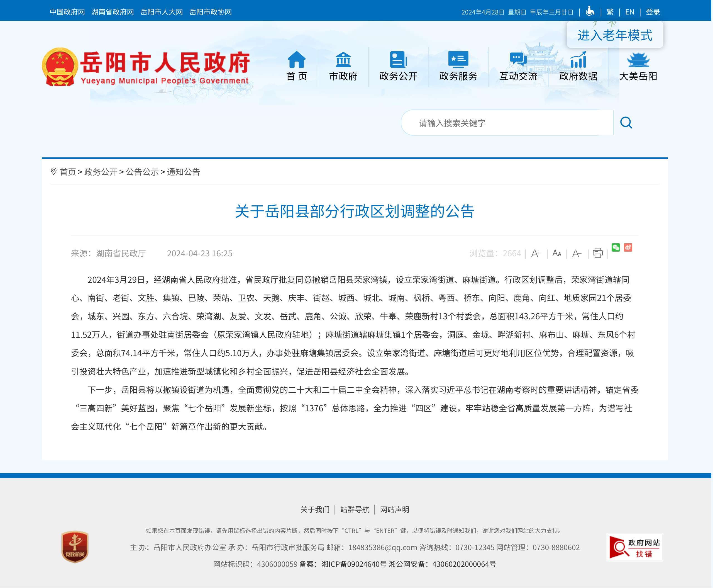
Task: Enable 进入老年模式 senior mode
Action: [615, 35]
